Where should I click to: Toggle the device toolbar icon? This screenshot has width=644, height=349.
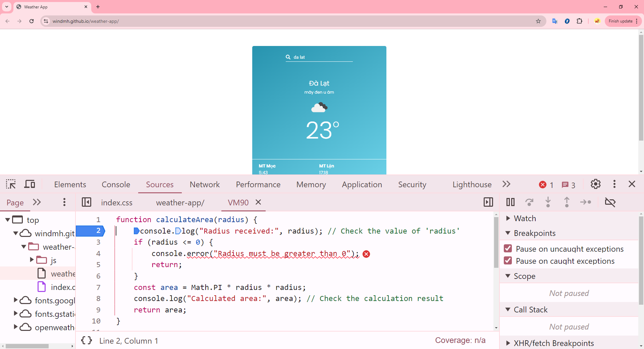pyautogui.click(x=30, y=184)
